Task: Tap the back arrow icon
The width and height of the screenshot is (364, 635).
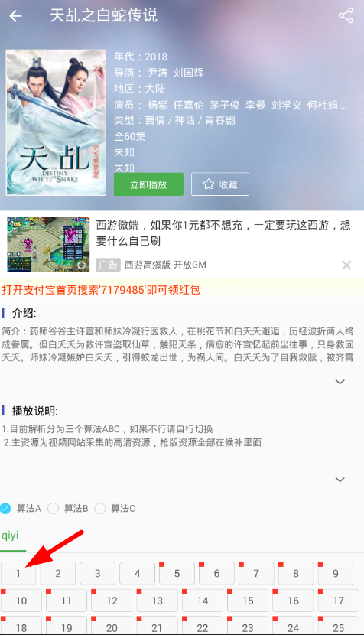Action: coord(15,16)
